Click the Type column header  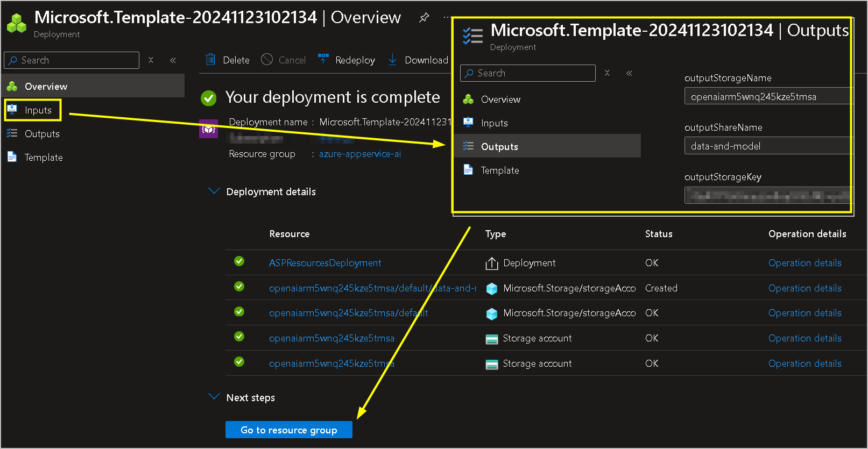496,234
